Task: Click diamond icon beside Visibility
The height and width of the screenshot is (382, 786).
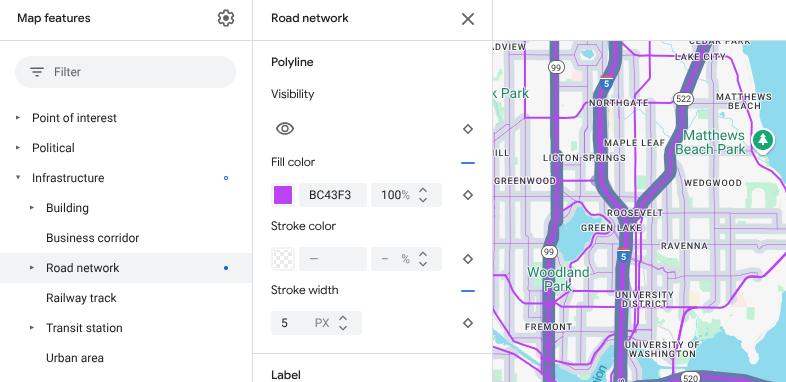Action: (x=468, y=129)
